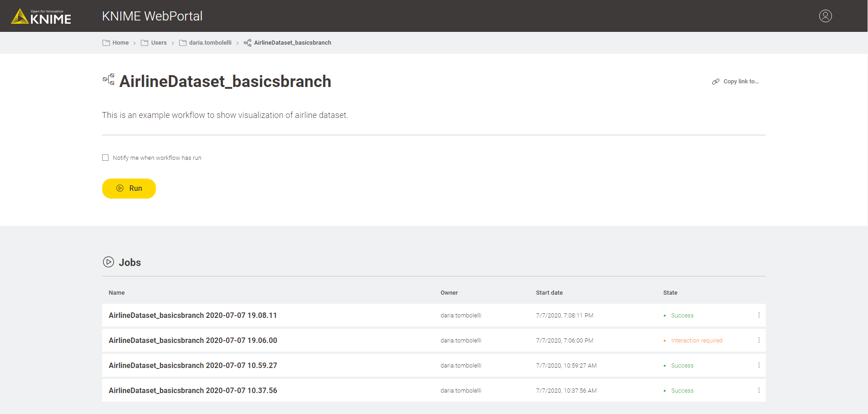The image size is (868, 414).
Task: Run the AirlineDataset_basicsbranch workflow
Action: tap(129, 189)
